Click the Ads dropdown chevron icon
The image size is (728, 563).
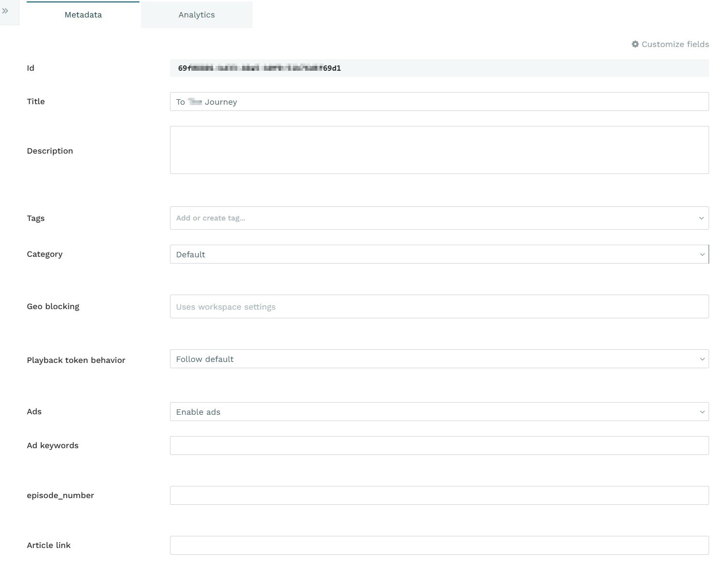702,412
